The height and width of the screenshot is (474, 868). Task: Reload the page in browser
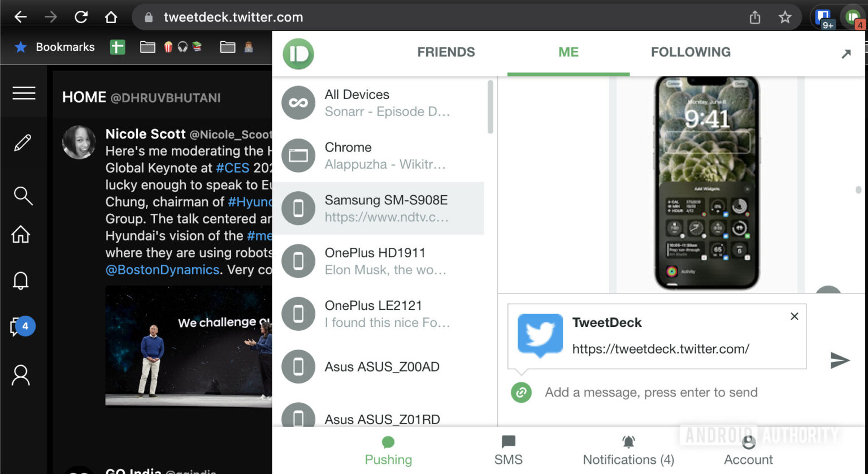(81, 17)
